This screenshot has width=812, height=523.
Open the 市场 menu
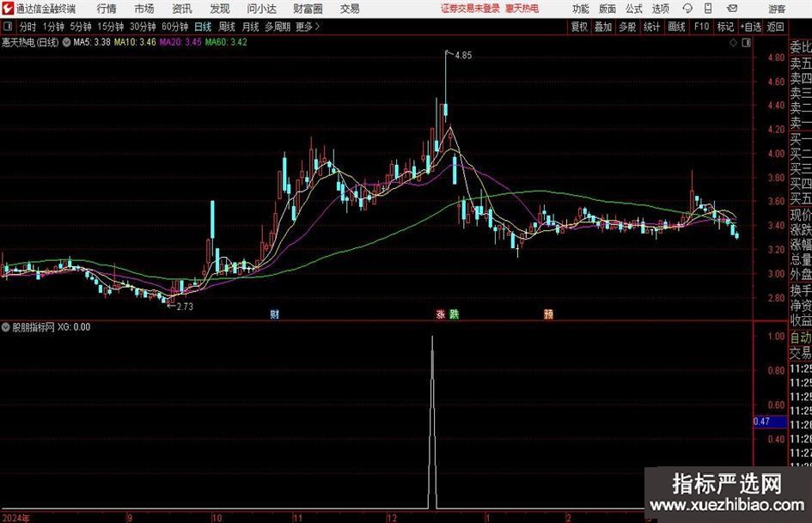click(144, 9)
